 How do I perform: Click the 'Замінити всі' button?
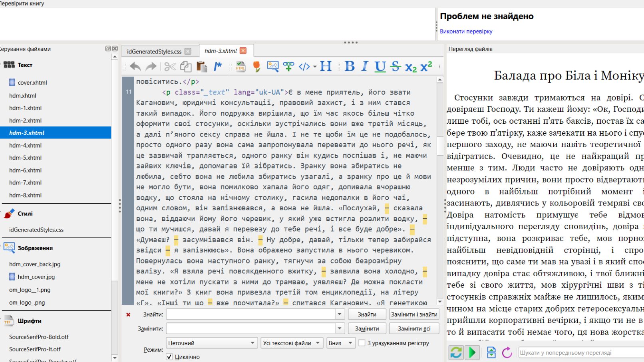414,328
